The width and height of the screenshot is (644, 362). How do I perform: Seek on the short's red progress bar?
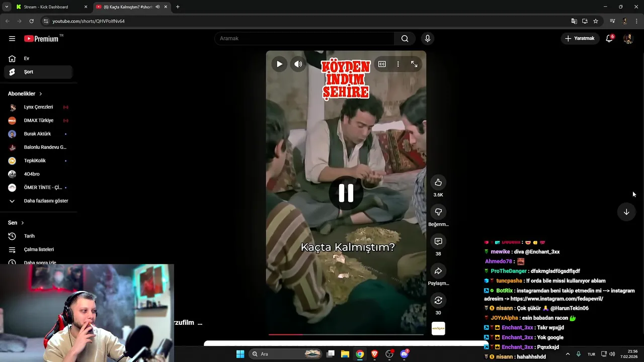coord(346,334)
